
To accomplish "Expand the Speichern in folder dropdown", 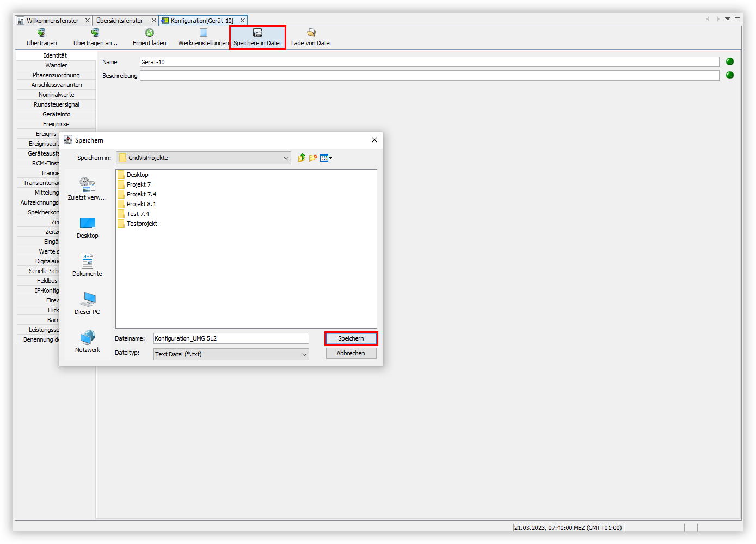I will pos(286,158).
